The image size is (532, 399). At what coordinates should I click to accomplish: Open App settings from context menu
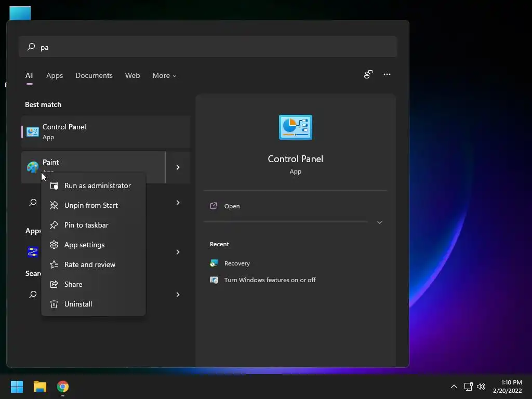[x=94, y=245]
